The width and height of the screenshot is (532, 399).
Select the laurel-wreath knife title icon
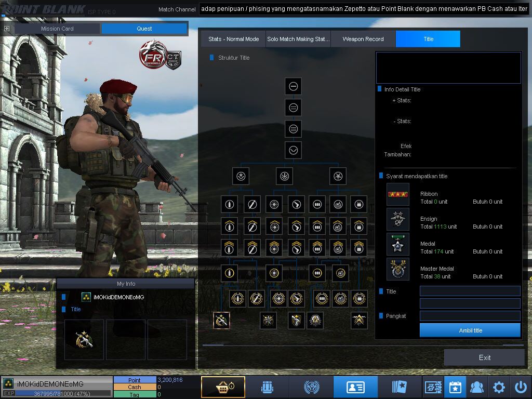(x=256, y=299)
